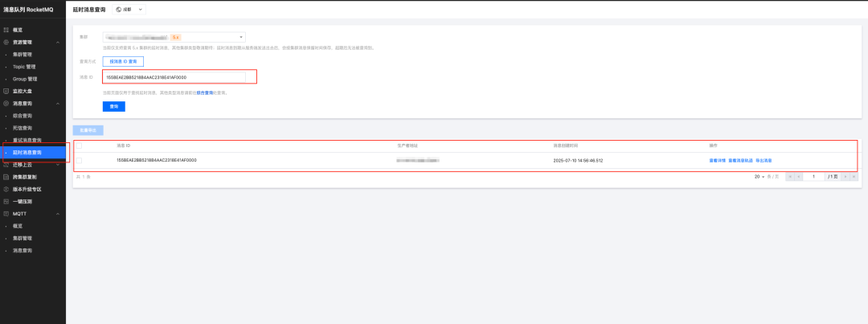Open 概览 overview in the sidebar
The image size is (868, 324).
[x=18, y=30]
